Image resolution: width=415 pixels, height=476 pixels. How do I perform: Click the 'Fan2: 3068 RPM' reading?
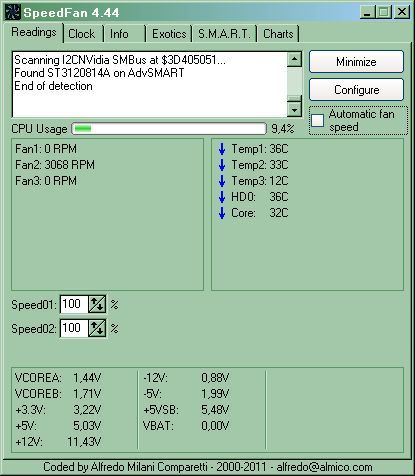55,165
